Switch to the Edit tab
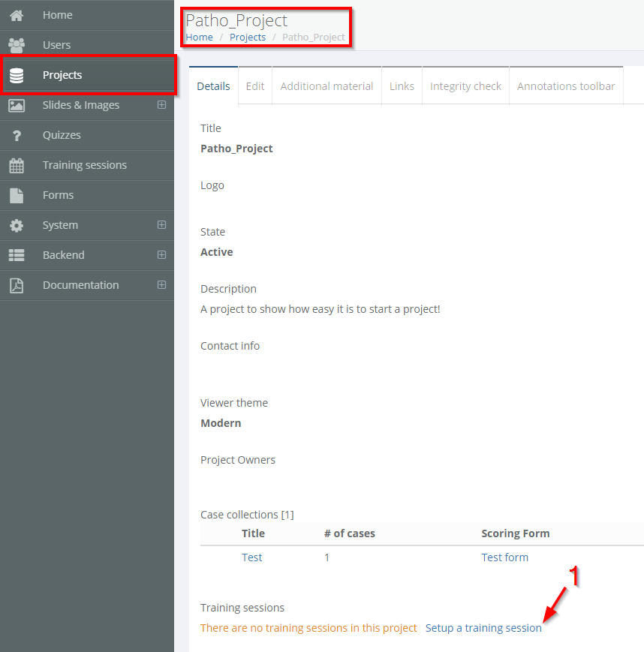The width and height of the screenshot is (644, 652). pos(255,86)
